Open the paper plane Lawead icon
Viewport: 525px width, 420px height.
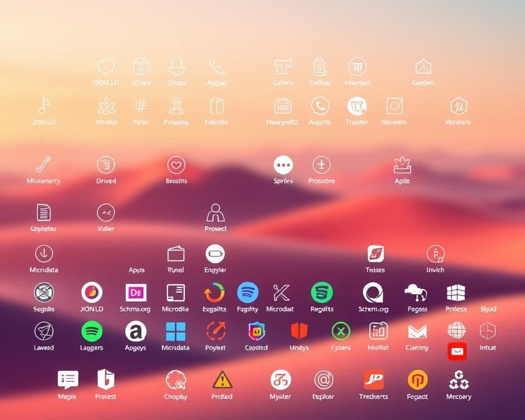click(x=44, y=331)
